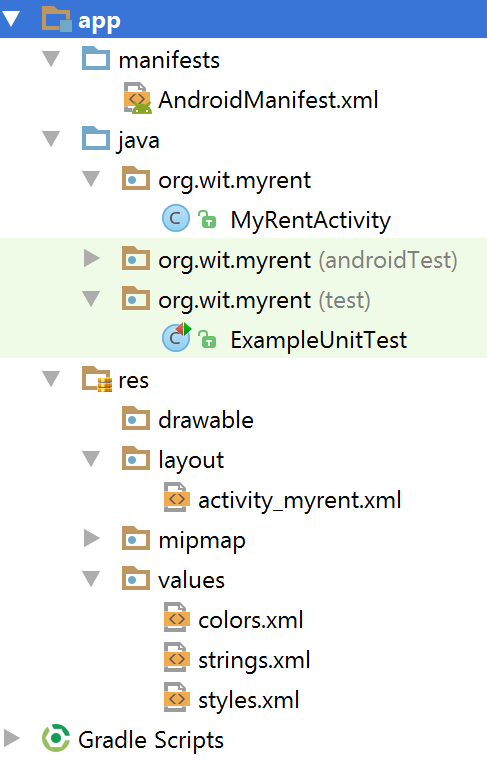The width and height of the screenshot is (487, 763).
Task: Collapse the manifests folder arrow
Action: 51,59
